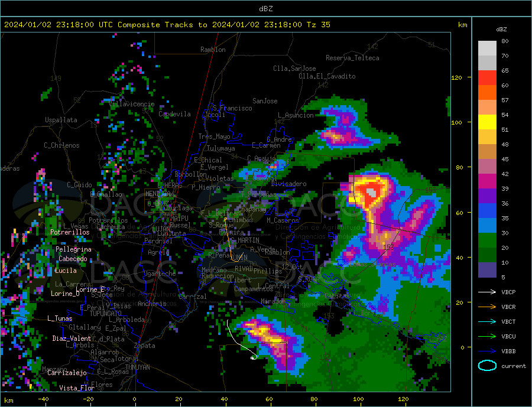
Task: Click the Reserva_Telteca place label
Action: (352, 58)
